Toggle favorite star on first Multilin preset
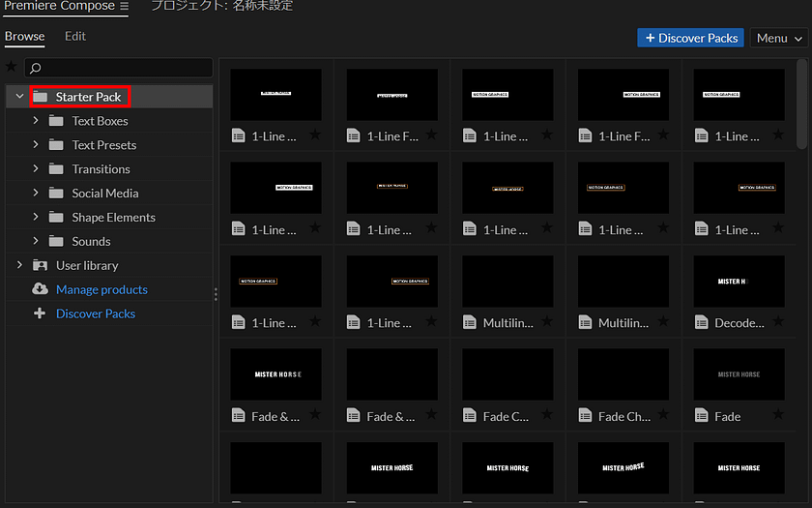The height and width of the screenshot is (508, 812). 546,323
